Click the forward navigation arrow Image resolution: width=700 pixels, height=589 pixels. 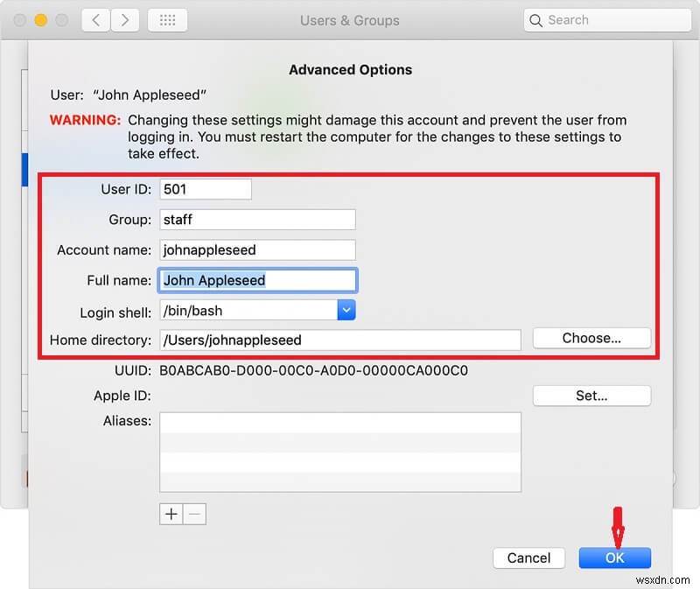pos(125,19)
